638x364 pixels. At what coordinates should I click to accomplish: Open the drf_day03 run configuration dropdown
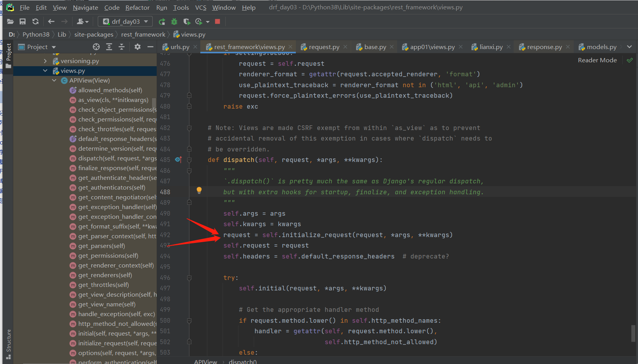point(125,21)
